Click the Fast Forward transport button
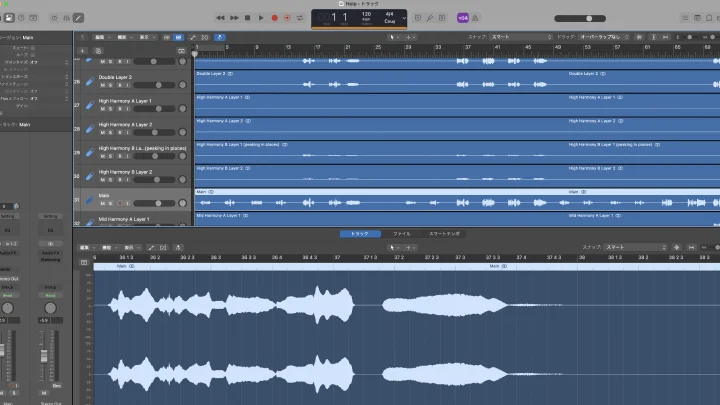Image resolution: width=720 pixels, height=405 pixels. tap(234, 18)
